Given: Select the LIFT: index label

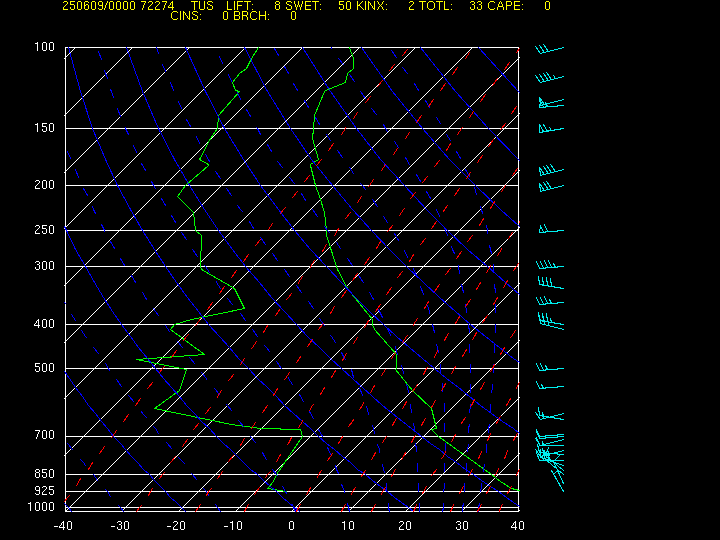Looking at the screenshot, I should click(240, 6).
